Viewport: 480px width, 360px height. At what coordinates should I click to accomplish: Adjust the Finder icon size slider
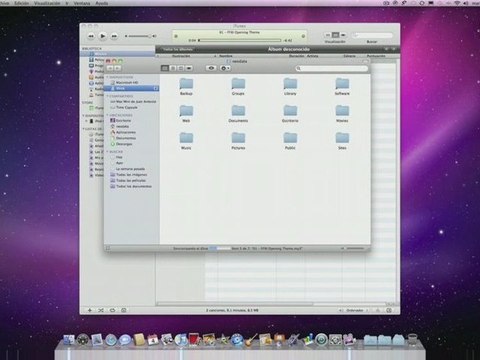[x=354, y=249]
